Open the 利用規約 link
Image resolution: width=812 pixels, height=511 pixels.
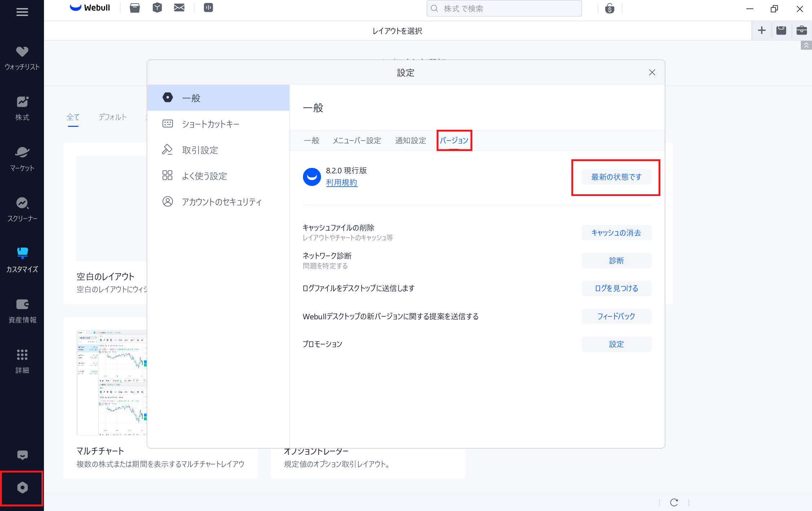pyautogui.click(x=342, y=182)
